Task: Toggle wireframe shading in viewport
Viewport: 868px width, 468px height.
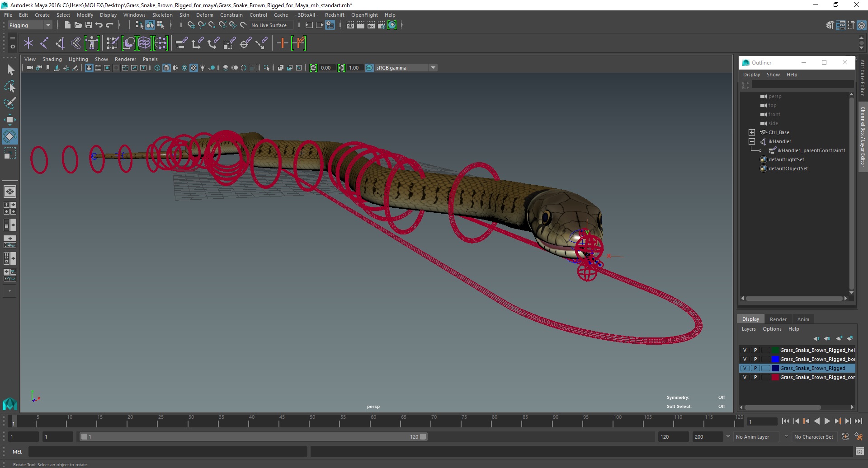Action: click(x=157, y=68)
